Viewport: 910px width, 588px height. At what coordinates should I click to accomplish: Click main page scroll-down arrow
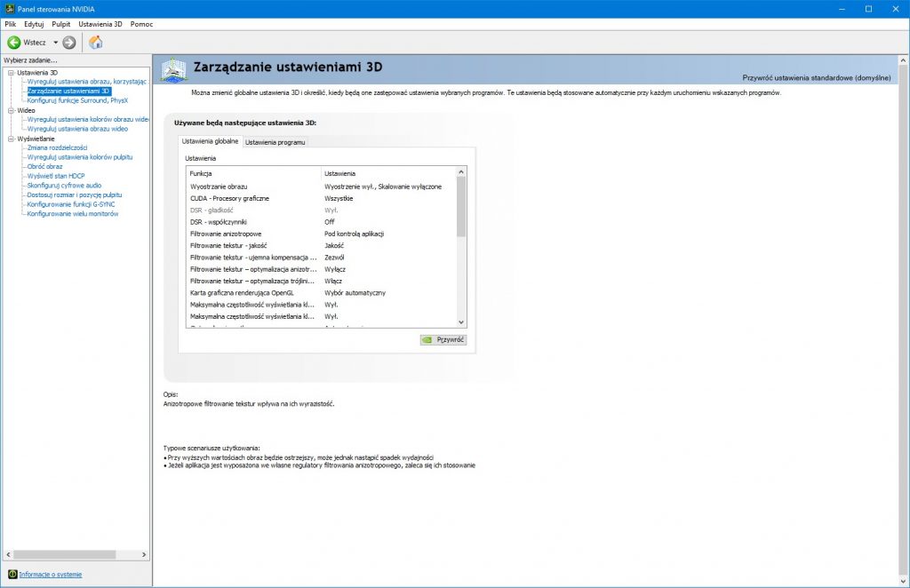(x=904, y=581)
